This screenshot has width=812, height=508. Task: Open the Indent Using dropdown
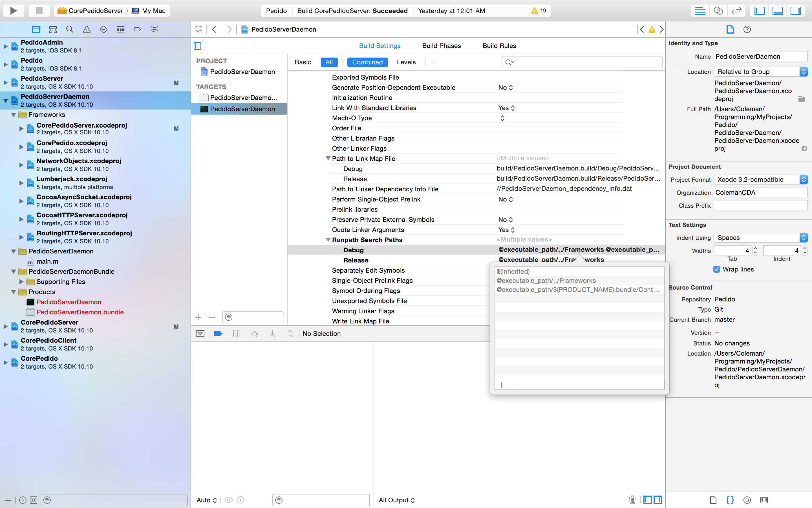[x=760, y=238]
